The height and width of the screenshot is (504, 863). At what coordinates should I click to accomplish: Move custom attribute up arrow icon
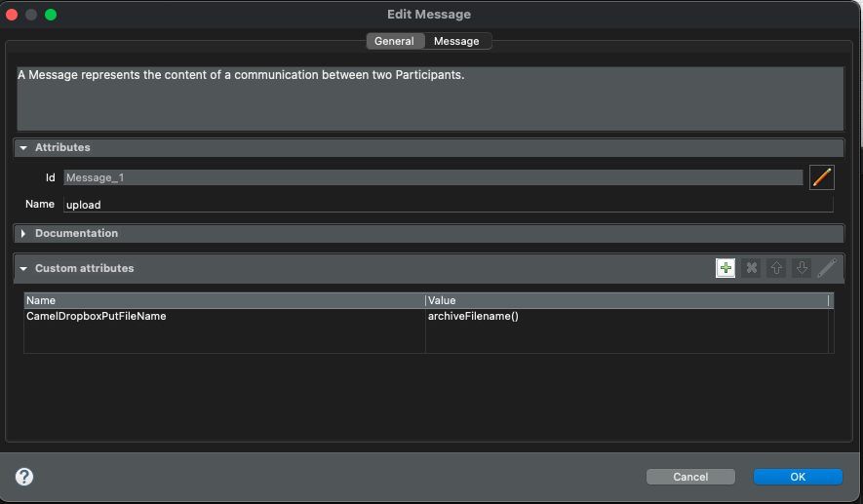(x=776, y=268)
